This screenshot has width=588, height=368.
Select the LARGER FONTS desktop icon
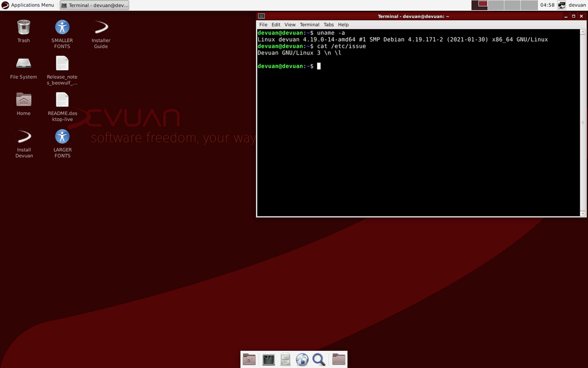62,136
